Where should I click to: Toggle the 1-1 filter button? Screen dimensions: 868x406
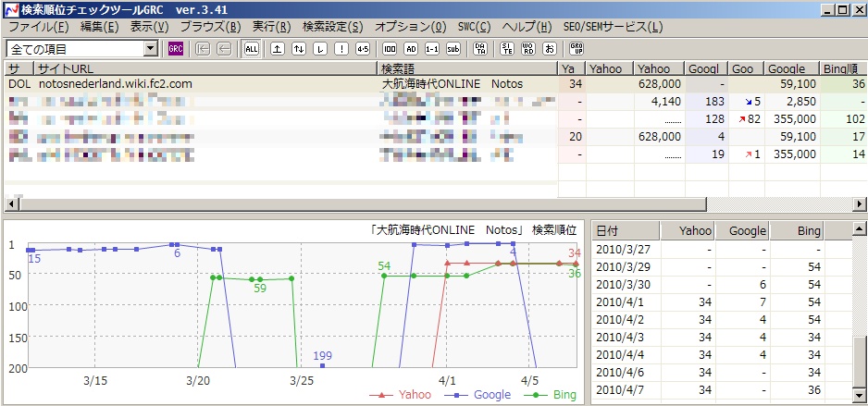432,49
